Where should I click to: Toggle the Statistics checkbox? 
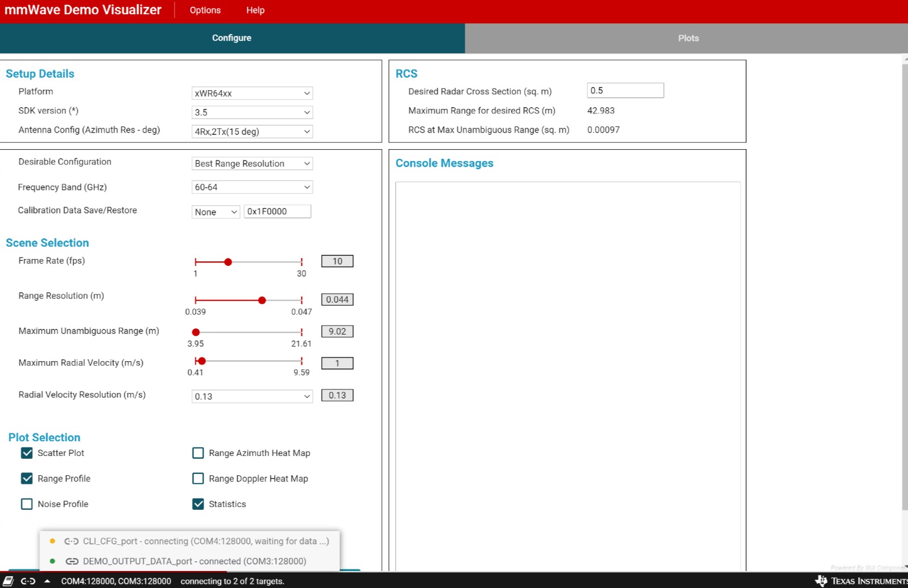(198, 504)
